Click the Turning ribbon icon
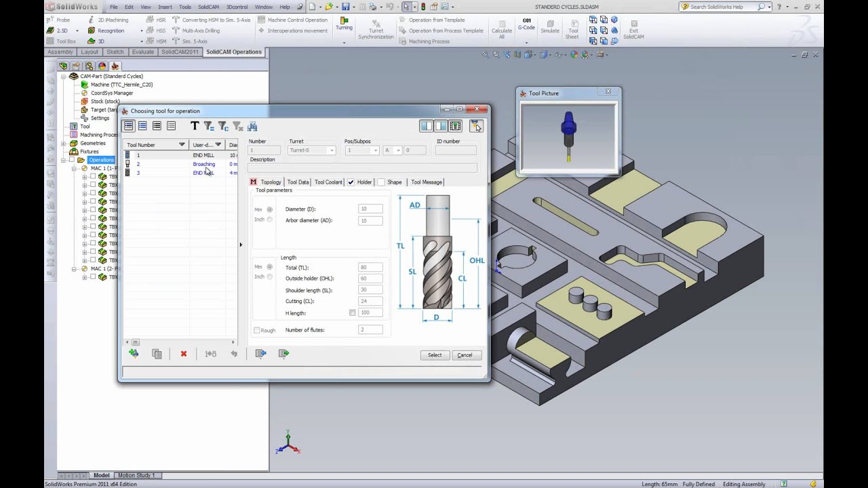 [344, 24]
